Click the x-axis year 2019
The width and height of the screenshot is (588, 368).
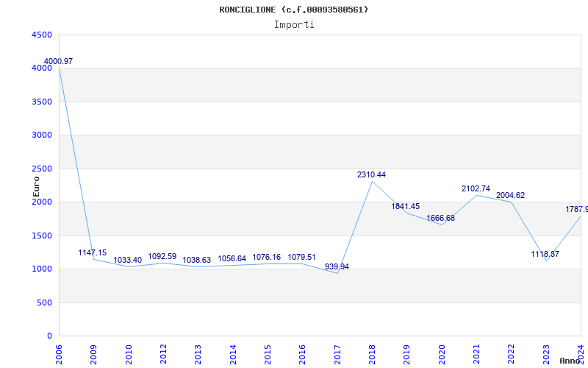click(407, 355)
